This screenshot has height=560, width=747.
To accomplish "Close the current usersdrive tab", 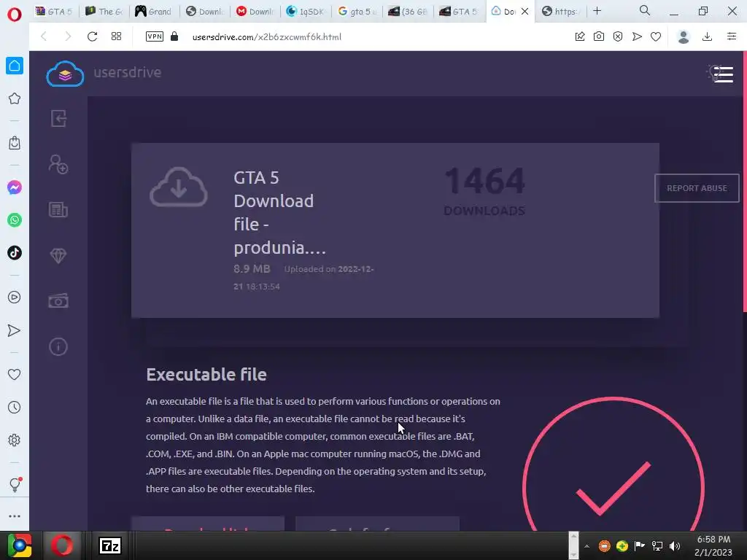I will 525,12.
